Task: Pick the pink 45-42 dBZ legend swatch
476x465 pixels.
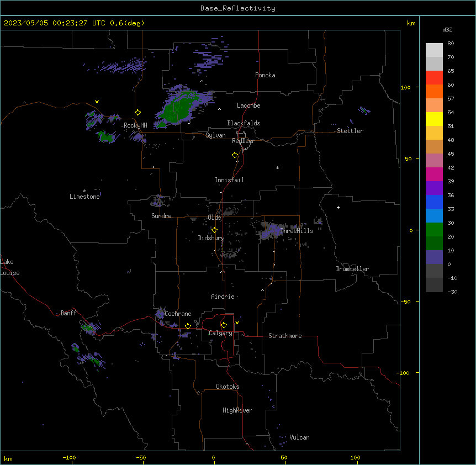Action: (434, 161)
